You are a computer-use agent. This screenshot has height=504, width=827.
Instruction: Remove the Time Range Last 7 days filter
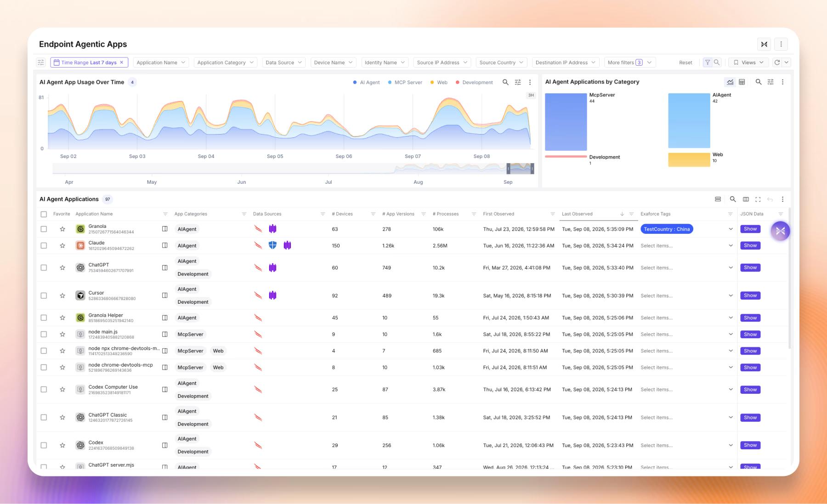[x=121, y=62]
